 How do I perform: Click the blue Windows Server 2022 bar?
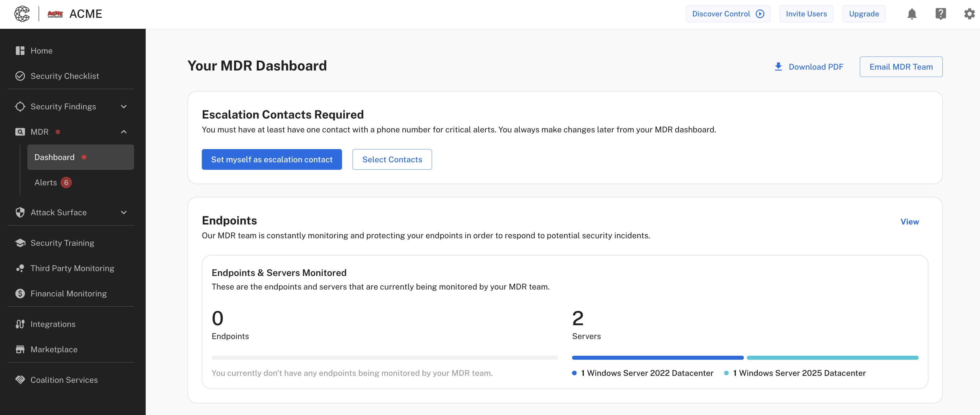click(657, 357)
